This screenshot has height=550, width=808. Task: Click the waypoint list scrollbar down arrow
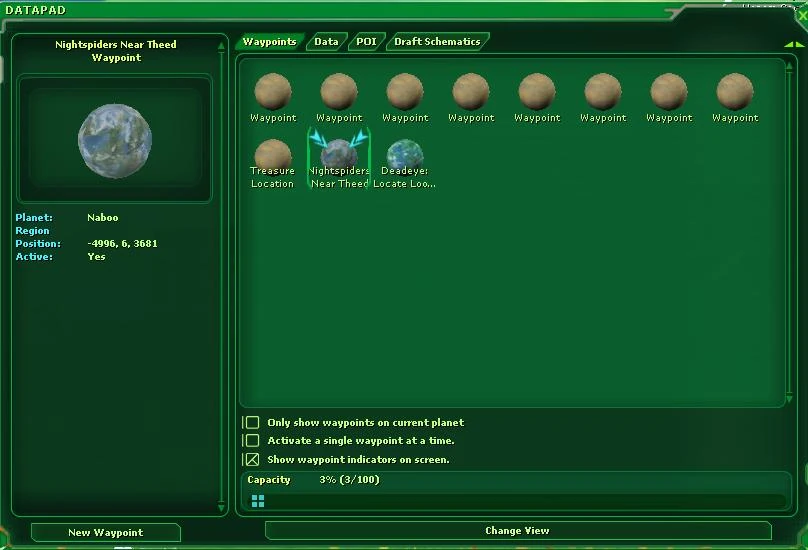789,399
